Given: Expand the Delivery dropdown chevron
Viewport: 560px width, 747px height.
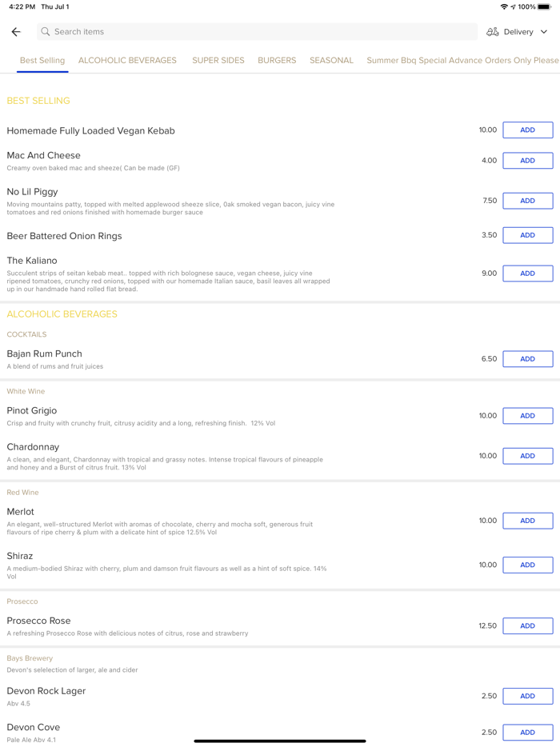Looking at the screenshot, I should [x=544, y=32].
